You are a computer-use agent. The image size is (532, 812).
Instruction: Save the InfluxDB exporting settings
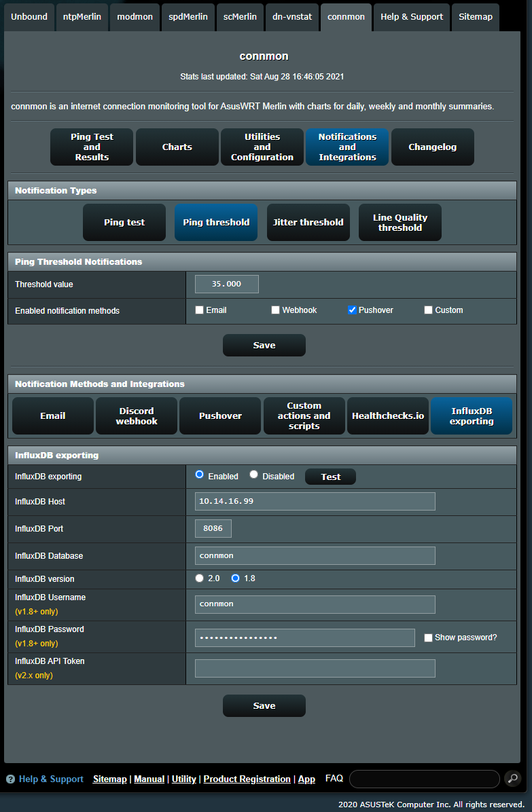264,705
